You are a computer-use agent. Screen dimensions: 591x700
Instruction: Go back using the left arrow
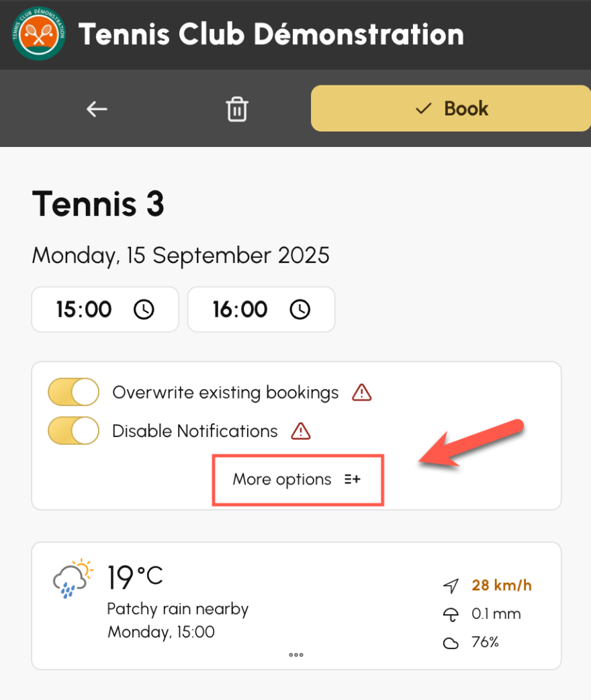(97, 109)
